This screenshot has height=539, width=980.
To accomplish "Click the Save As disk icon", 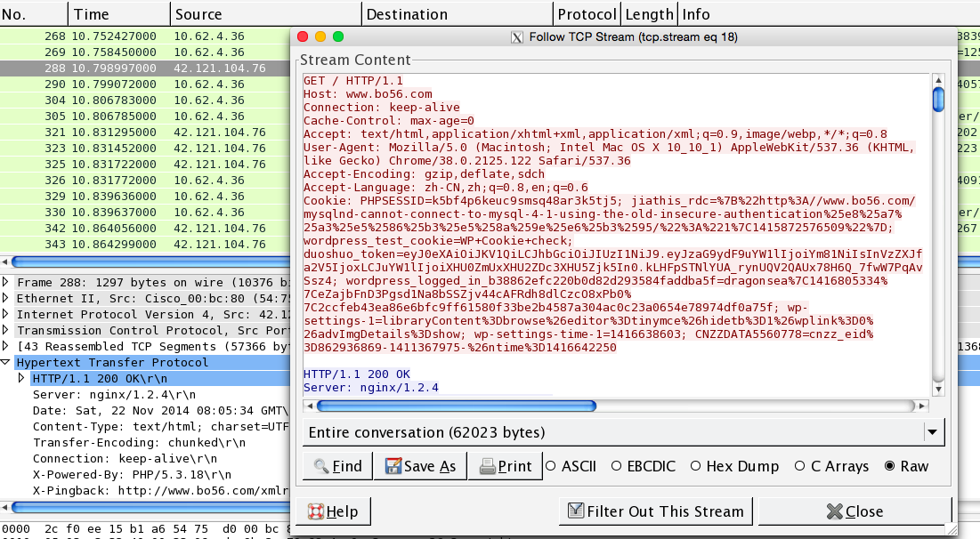I will [392, 466].
